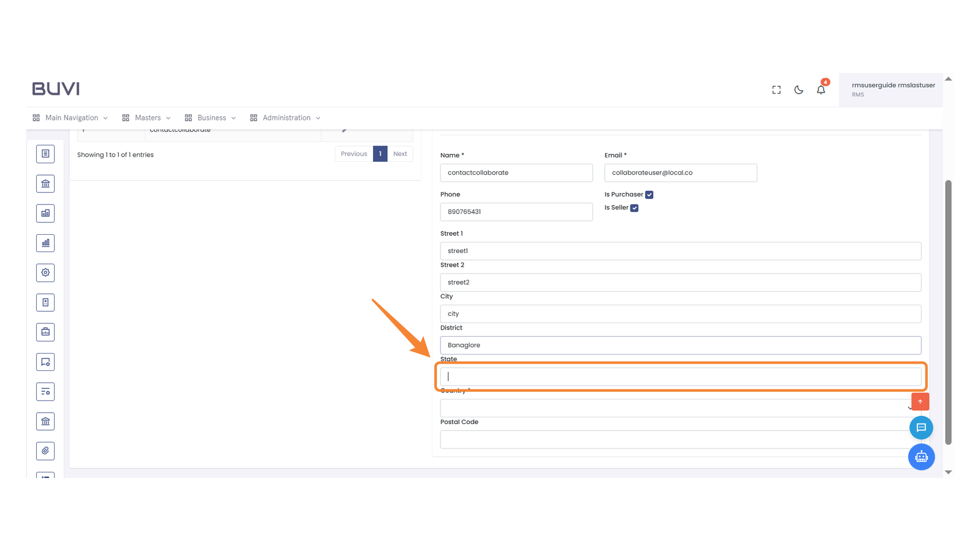This screenshot has width=980, height=551.
Task: Uncheck the Is Purchaser checkbox
Action: [x=649, y=194]
